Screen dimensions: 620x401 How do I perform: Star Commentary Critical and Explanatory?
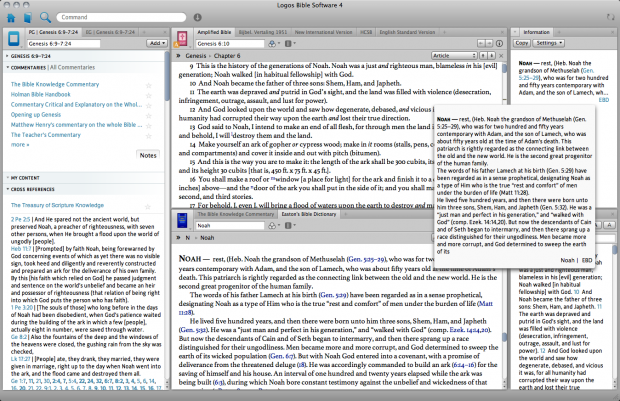pos(149,106)
